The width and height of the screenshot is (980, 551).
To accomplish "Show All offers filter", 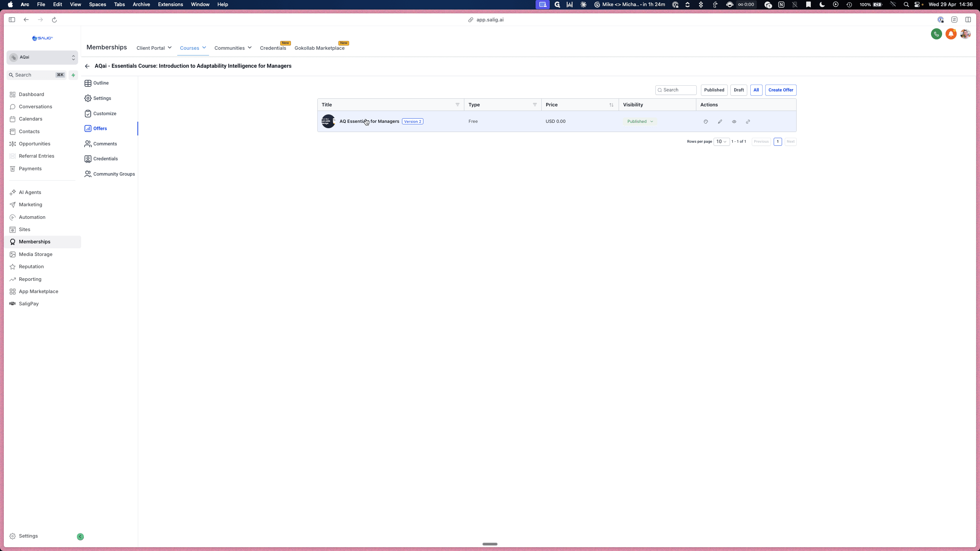I will pos(756,90).
